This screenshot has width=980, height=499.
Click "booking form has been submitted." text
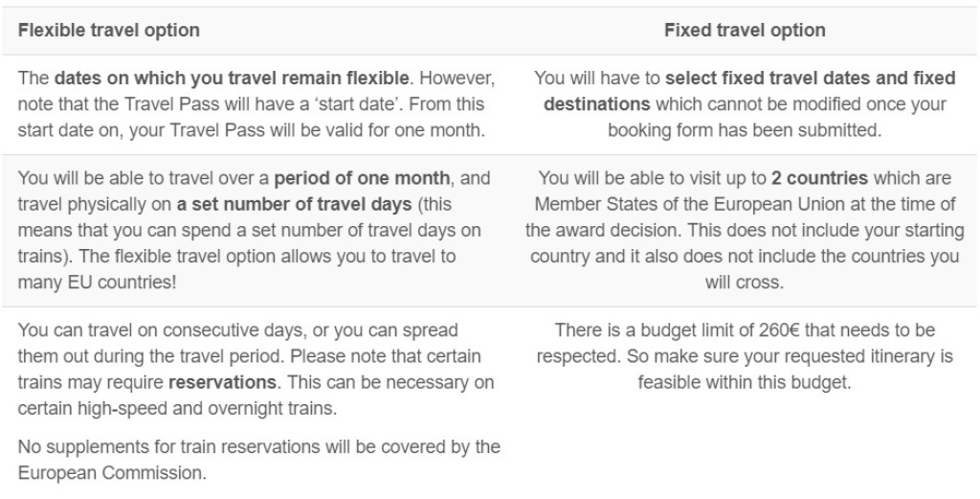click(745, 130)
